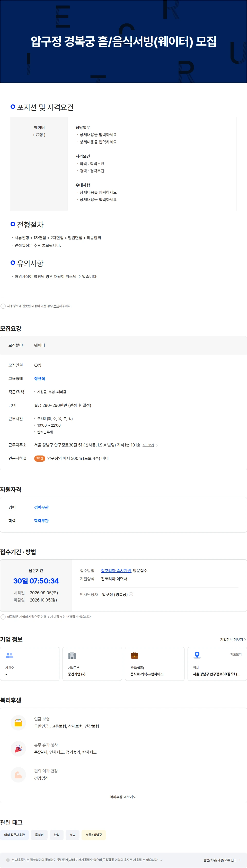
Task: Click the 편의·여가·건강 muscle icon
Action: pyautogui.click(x=18, y=775)
